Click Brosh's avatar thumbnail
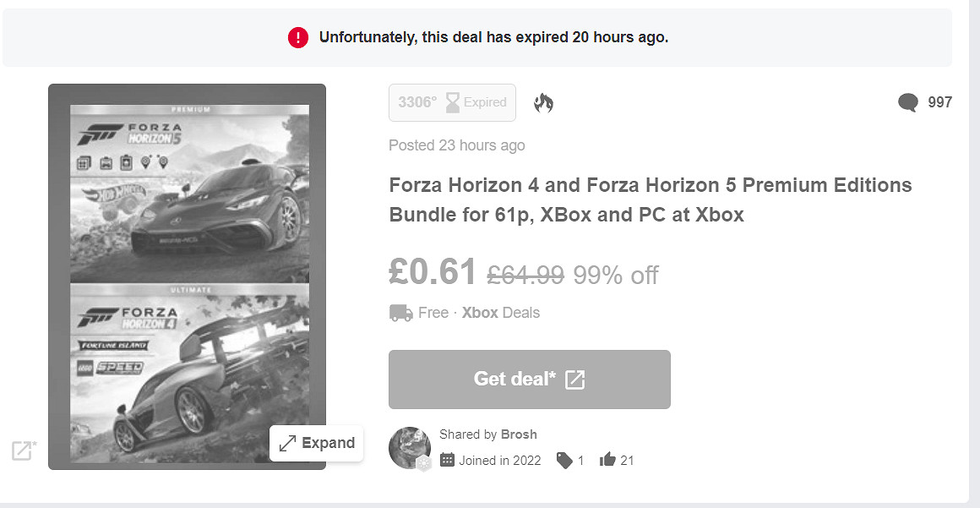 coord(410,448)
